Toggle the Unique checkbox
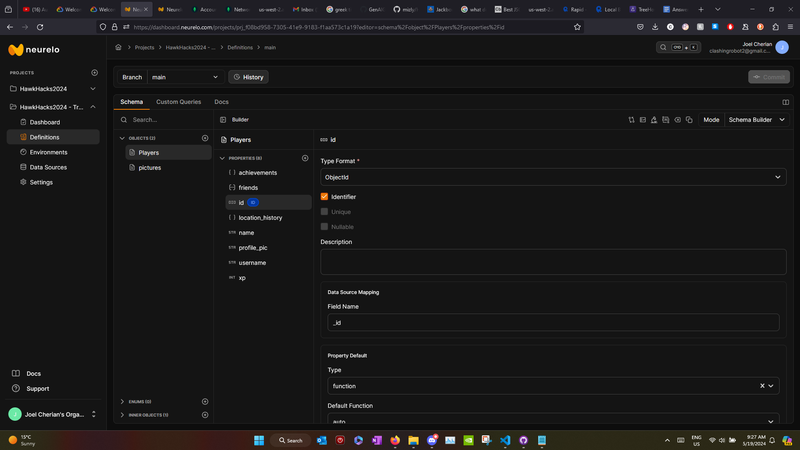800x450 pixels. [x=324, y=212]
